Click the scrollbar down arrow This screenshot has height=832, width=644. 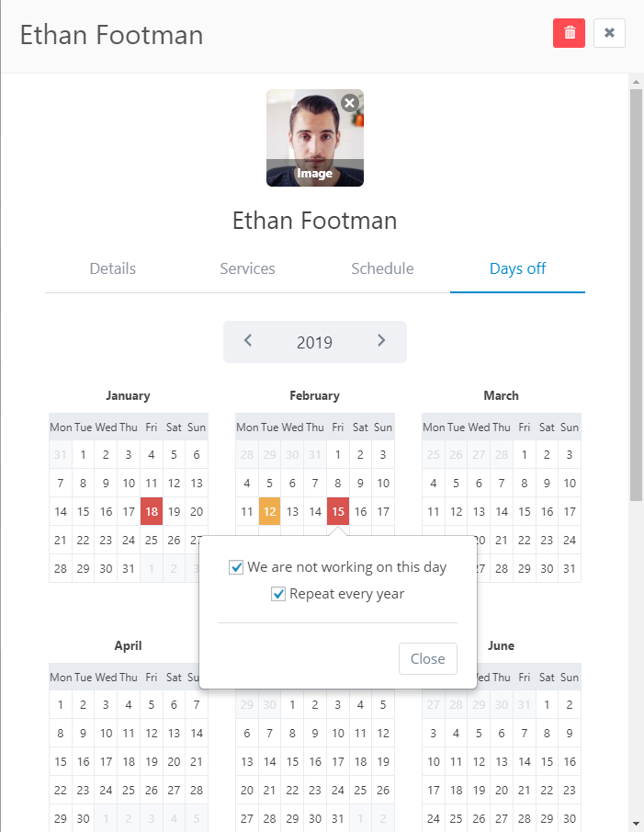click(636, 824)
